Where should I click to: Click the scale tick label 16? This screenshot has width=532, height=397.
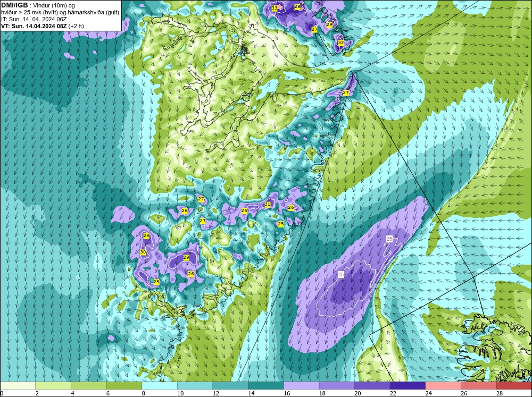tap(287, 393)
